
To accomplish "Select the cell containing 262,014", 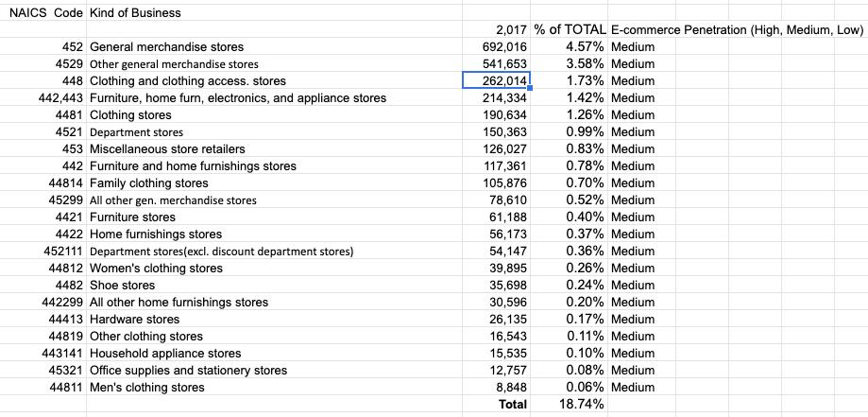I will click(496, 80).
